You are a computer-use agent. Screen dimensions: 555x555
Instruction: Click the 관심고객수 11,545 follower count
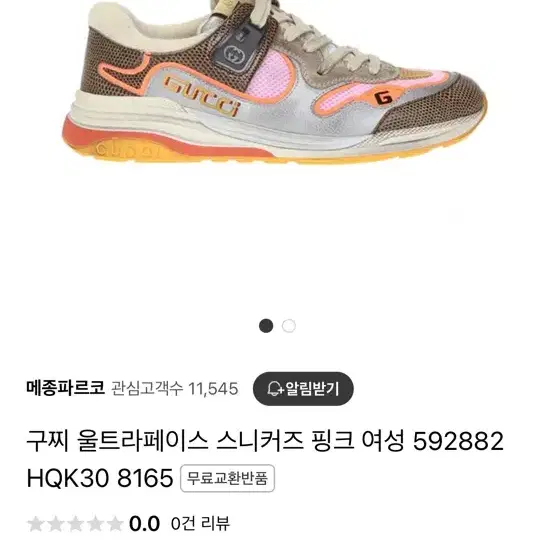point(175,389)
